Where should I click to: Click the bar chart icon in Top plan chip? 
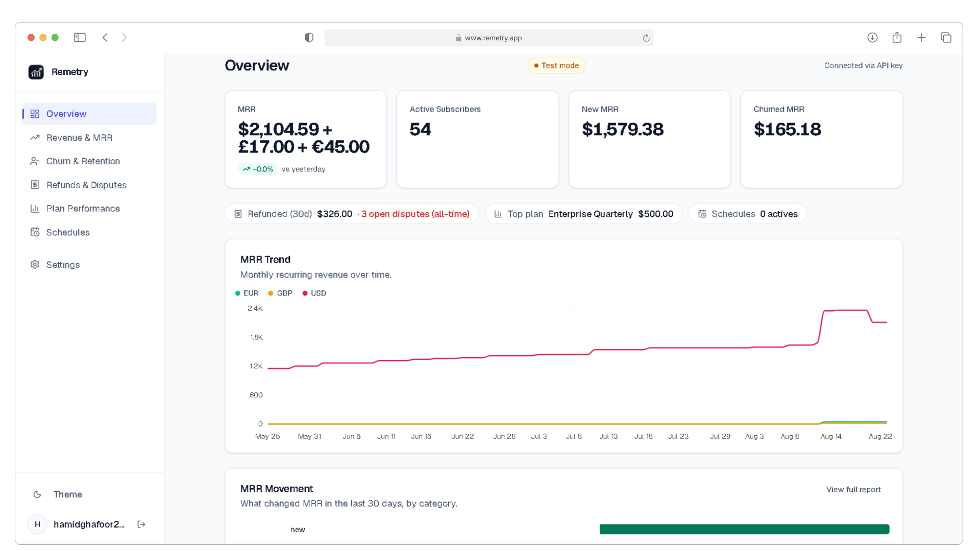pos(498,214)
